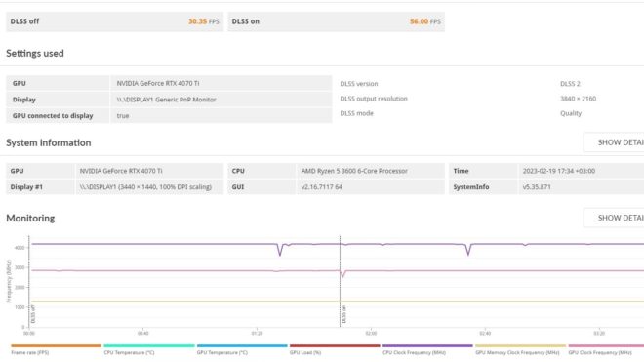Screen dimensions: 644x362
Task: Click the DLSS on 56.00 FPS result
Action: (x=336, y=21)
